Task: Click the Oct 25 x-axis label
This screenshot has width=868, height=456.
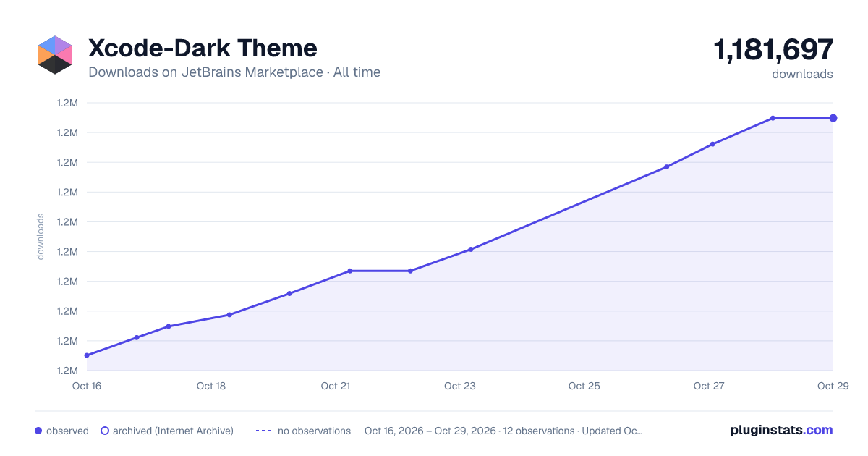Action: point(584,386)
